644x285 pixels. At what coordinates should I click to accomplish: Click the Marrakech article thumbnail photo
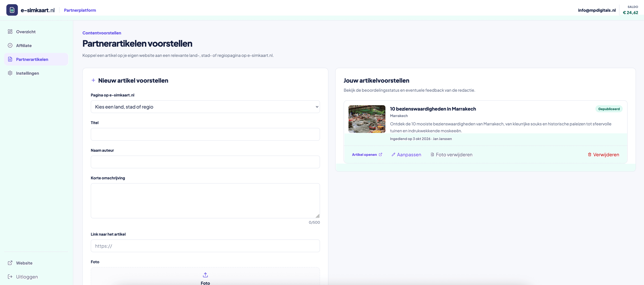coord(367,119)
